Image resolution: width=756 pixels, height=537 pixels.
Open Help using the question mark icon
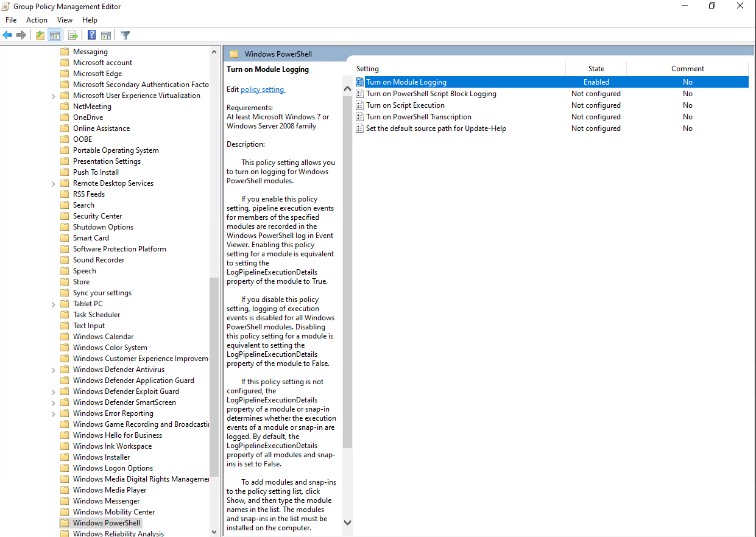92,35
